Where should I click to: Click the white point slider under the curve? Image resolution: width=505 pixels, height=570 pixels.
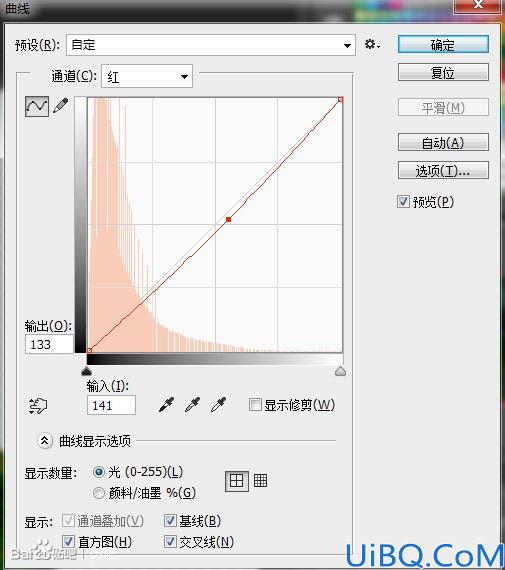coord(340,371)
